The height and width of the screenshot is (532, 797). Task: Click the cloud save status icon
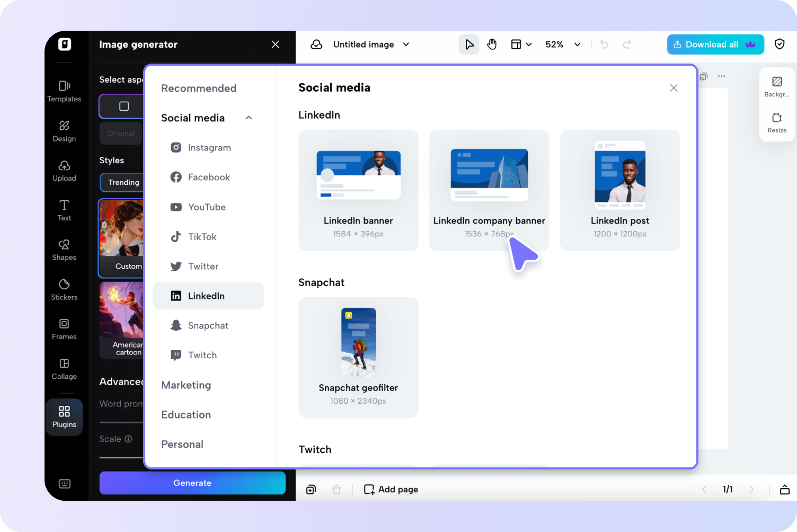click(x=316, y=45)
